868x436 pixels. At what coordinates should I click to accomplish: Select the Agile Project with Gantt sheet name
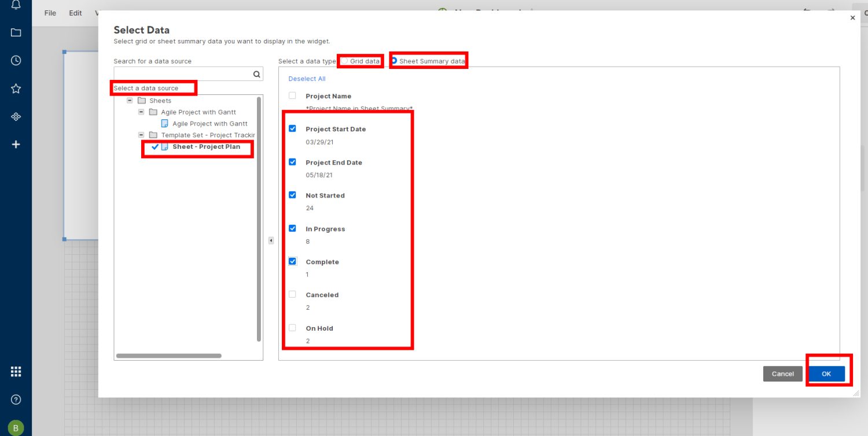tap(210, 123)
